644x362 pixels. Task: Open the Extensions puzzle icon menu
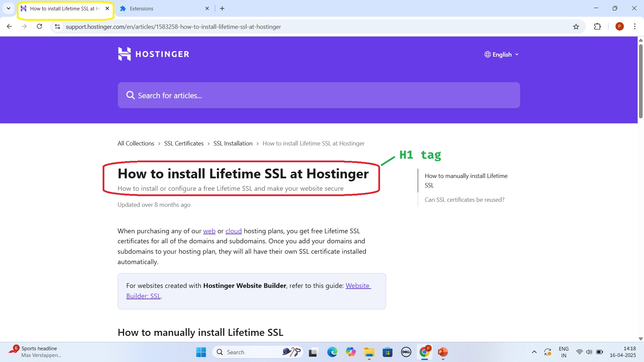(597, 27)
